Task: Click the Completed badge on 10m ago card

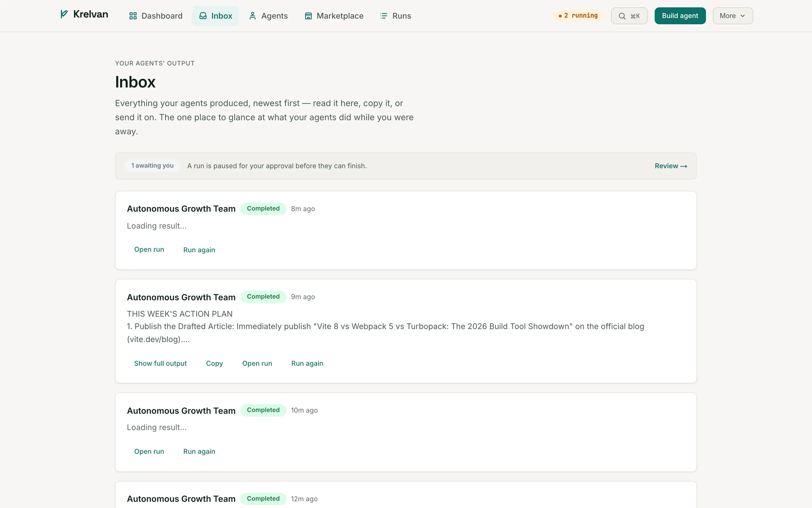Action: (263, 410)
